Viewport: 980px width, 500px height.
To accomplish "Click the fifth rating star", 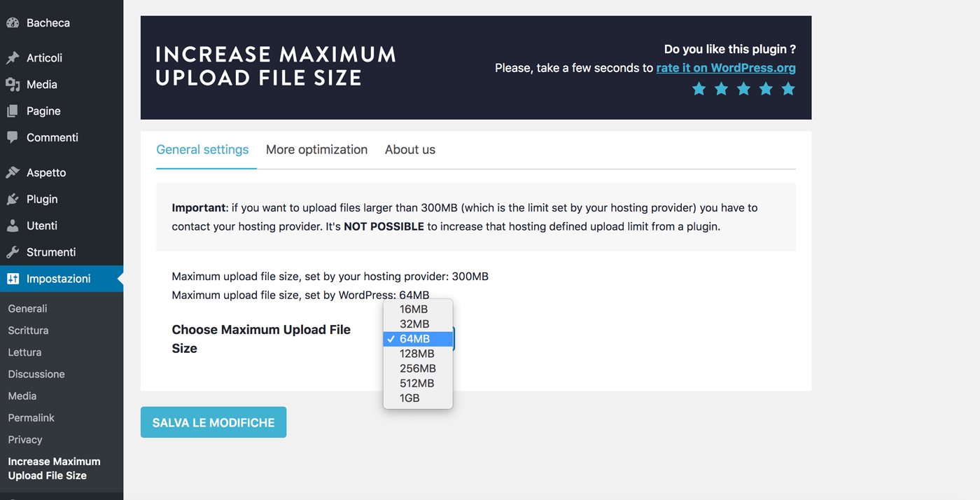I will pyautogui.click(x=788, y=89).
